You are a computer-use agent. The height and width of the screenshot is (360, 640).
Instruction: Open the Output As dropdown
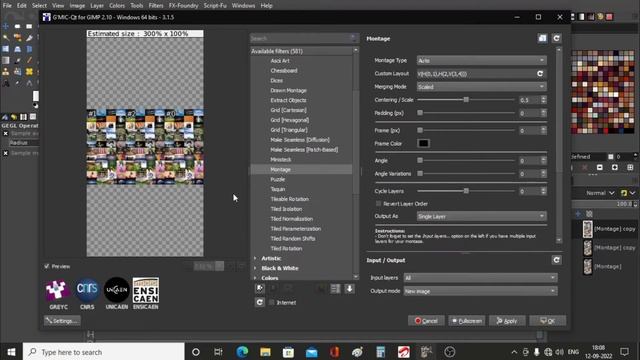tap(481, 216)
